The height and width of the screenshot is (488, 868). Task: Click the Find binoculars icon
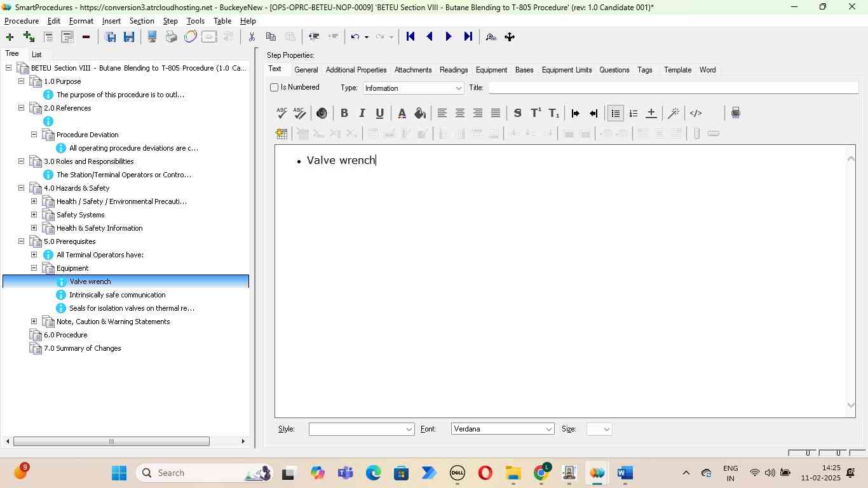(491, 37)
